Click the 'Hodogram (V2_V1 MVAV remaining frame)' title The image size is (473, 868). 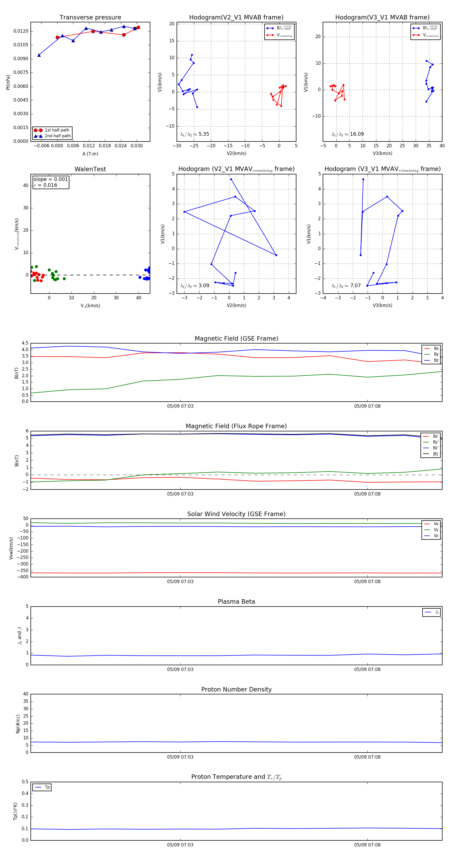pyautogui.click(x=236, y=169)
